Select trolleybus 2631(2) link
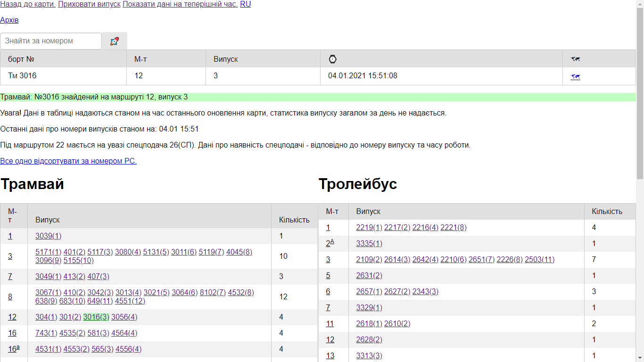Image resolution: width=644 pixels, height=362 pixels. [x=369, y=276]
